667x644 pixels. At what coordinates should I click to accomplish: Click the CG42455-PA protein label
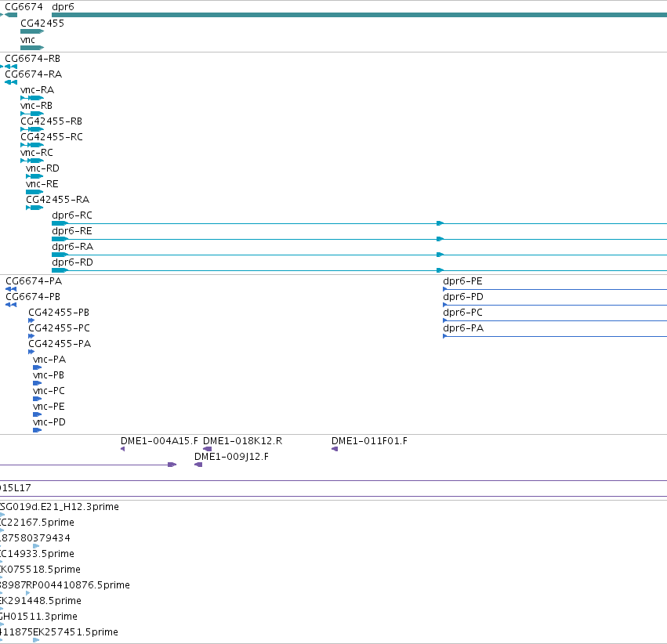[x=60, y=343]
